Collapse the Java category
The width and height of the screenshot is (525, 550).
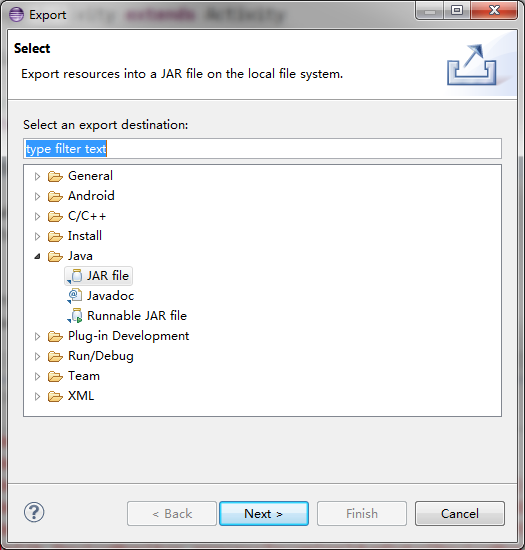pos(37,256)
